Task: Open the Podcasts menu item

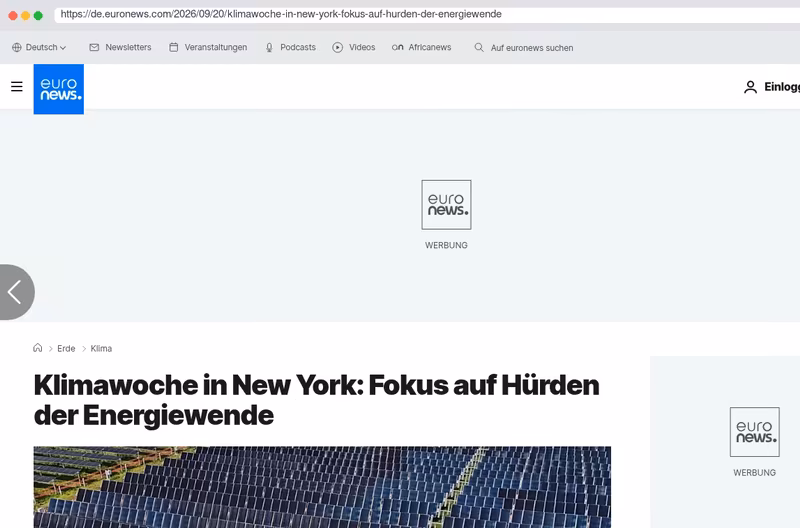Action: point(298,47)
